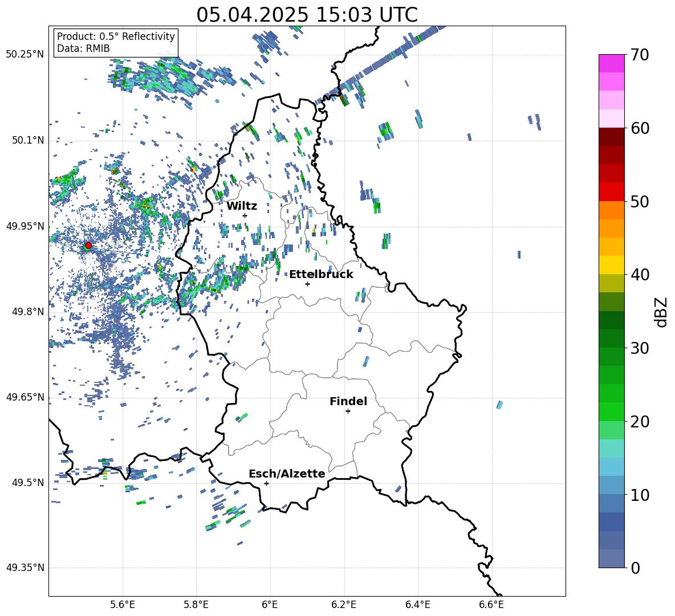Select the Ettelbruck city label

tap(321, 275)
